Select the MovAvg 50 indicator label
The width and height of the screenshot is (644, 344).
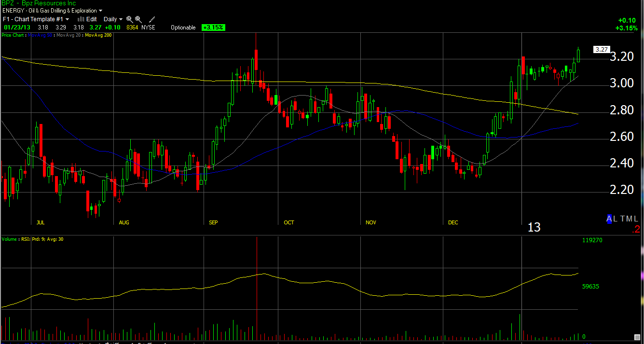pos(41,35)
